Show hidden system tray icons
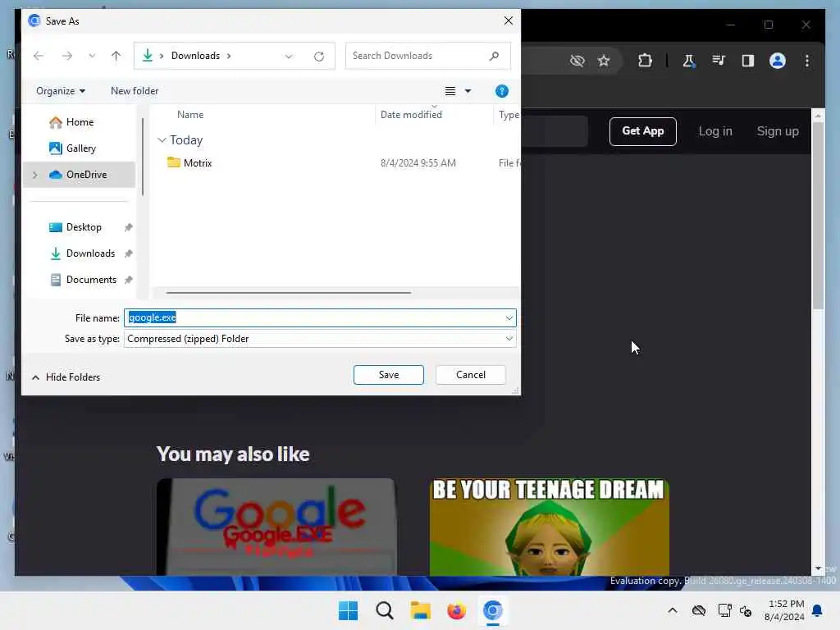Viewport: 840px width, 630px height. tap(673, 610)
